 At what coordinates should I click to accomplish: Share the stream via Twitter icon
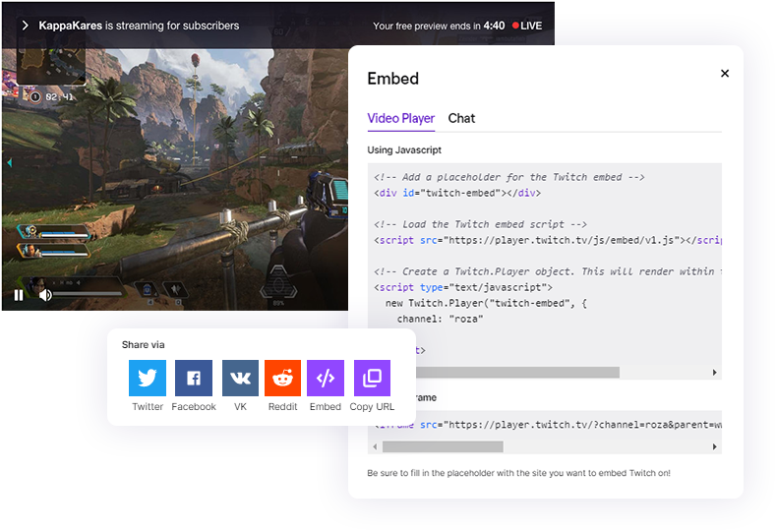148,378
